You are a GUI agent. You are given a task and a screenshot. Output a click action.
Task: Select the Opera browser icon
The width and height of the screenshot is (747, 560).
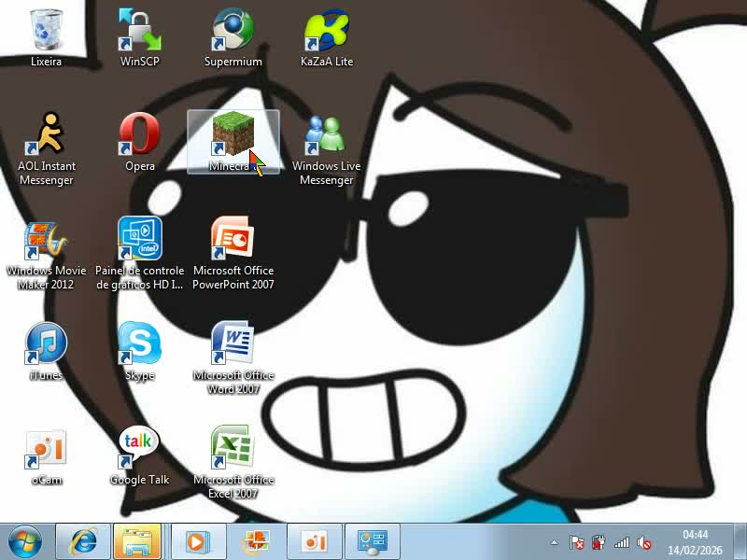(x=139, y=135)
